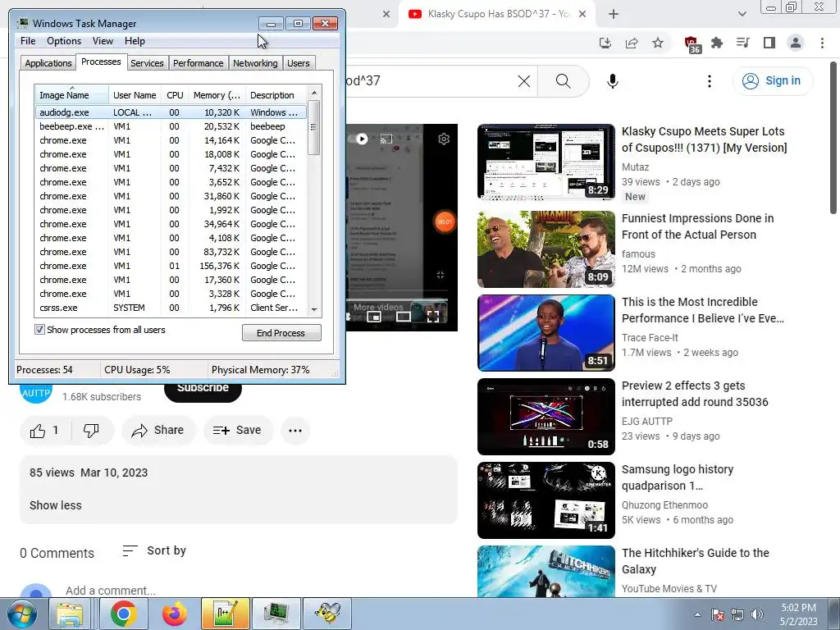Open the ad blocker extension showing 36
The image size is (840, 630).
click(x=692, y=43)
